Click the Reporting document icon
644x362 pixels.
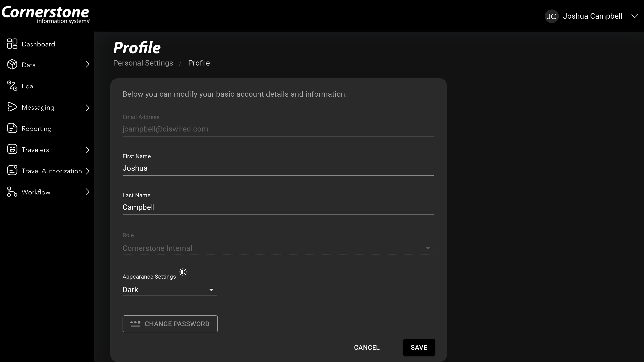[12, 128]
